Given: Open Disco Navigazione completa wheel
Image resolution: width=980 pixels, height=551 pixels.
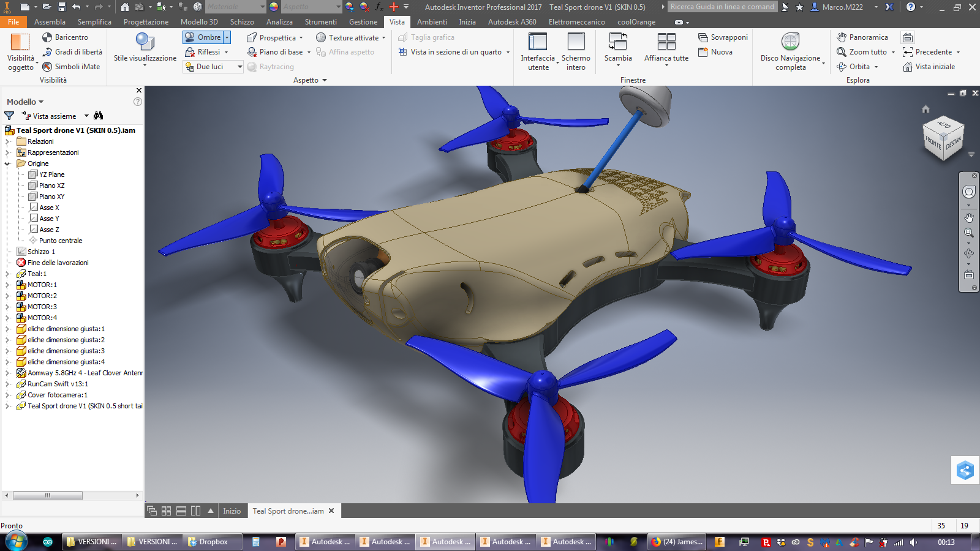Looking at the screenshot, I should click(x=790, y=51).
